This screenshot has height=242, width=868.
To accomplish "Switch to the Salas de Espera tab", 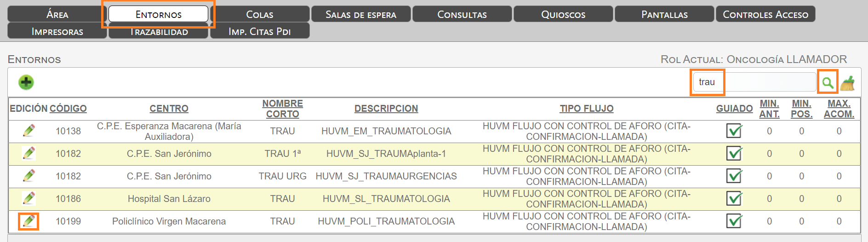I will (361, 14).
